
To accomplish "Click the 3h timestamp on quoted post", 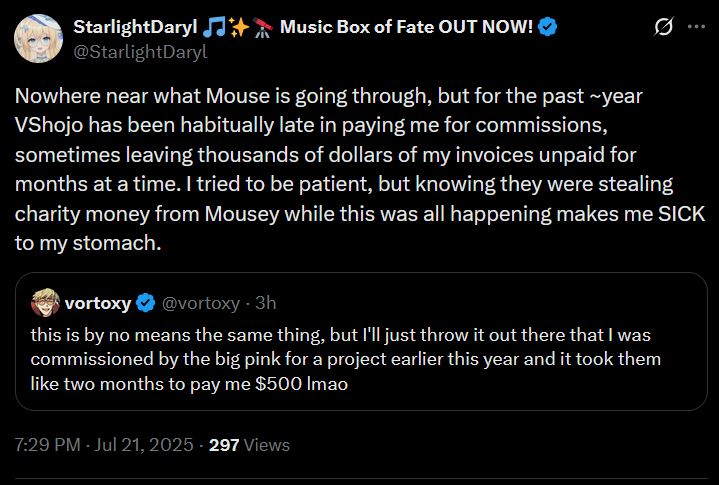I will [x=265, y=303].
